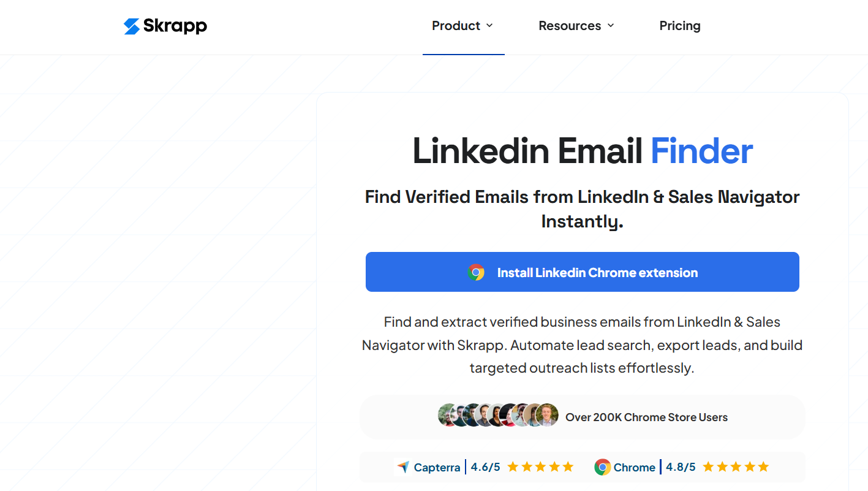Click the Capterra label text

pyautogui.click(x=437, y=467)
